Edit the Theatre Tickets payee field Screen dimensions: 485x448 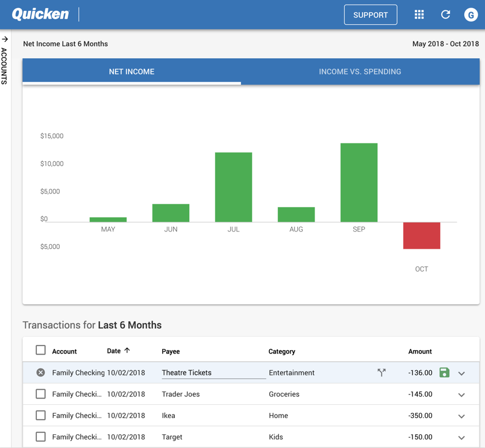pyautogui.click(x=213, y=373)
